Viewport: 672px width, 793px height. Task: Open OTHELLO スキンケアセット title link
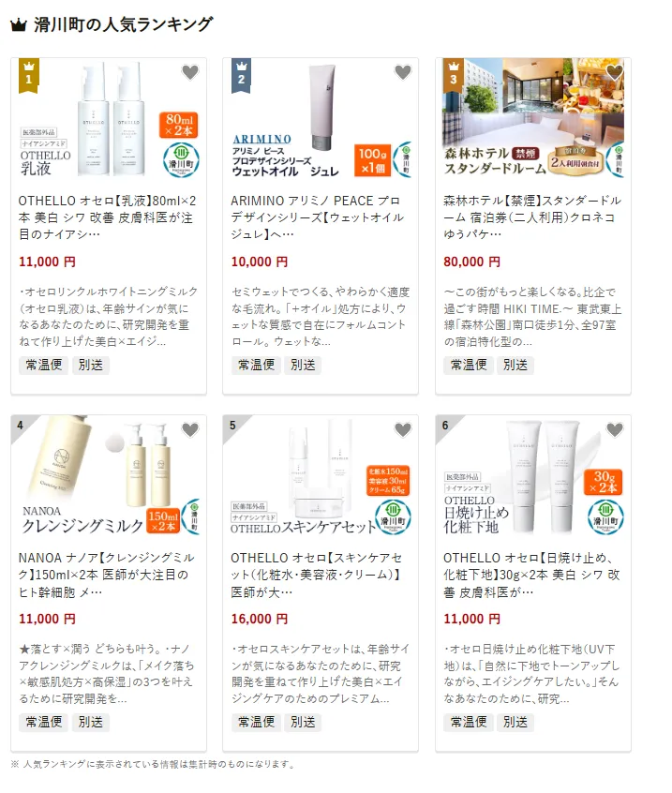pos(318,575)
